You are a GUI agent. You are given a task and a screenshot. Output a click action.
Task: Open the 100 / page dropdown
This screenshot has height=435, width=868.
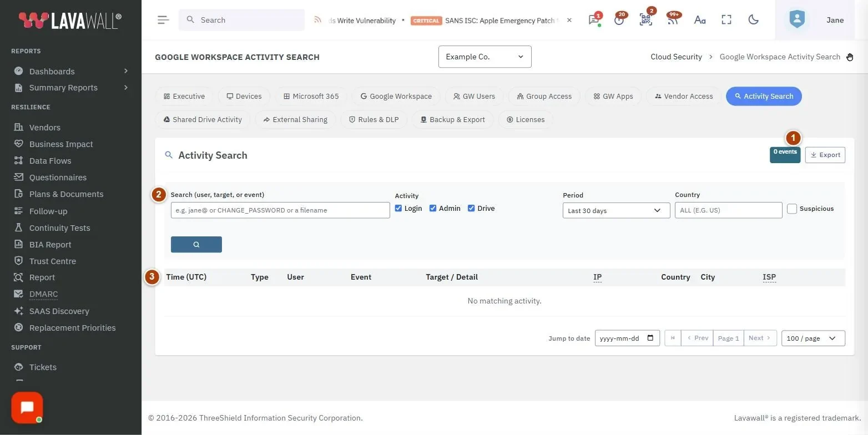[x=813, y=338]
